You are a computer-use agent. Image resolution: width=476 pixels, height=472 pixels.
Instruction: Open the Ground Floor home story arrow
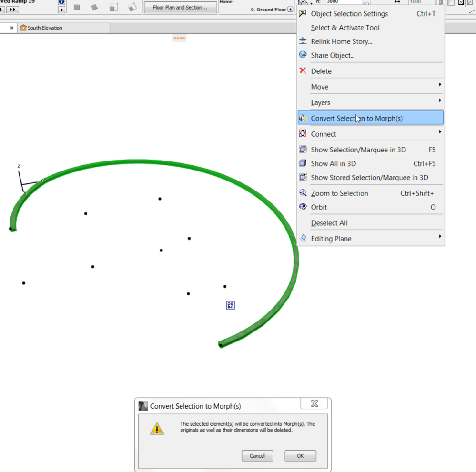[x=290, y=10]
